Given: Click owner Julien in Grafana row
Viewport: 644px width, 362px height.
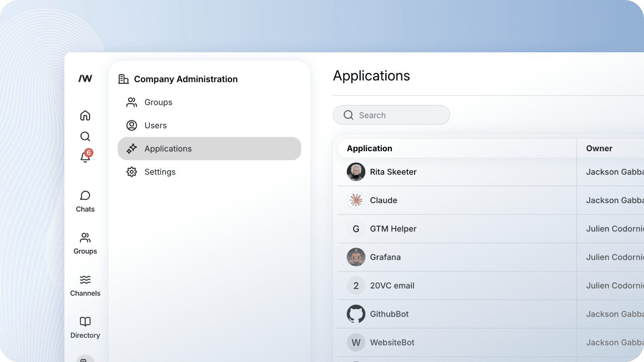Looking at the screenshot, I should pyautogui.click(x=615, y=257).
